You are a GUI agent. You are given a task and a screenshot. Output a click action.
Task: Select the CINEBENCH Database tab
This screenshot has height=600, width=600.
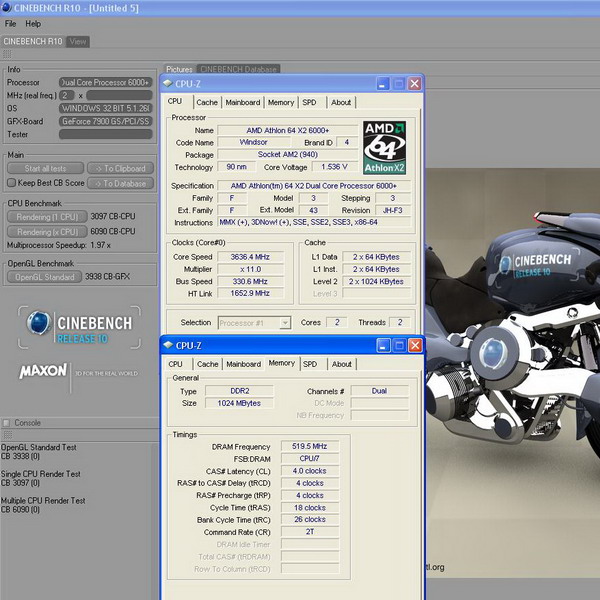238,69
